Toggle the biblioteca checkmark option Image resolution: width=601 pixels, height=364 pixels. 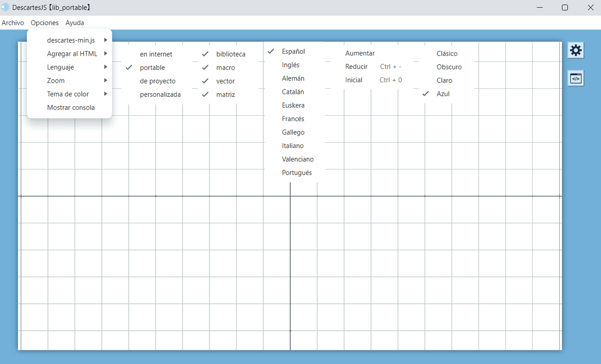[230, 54]
